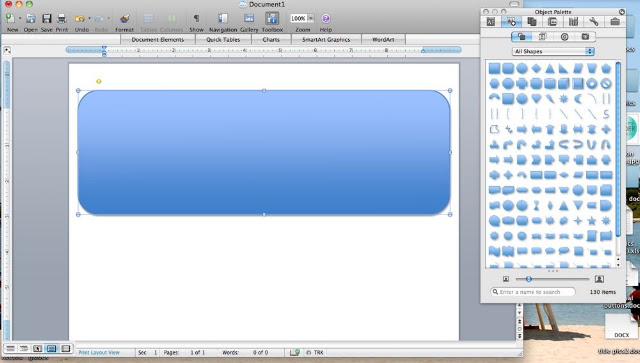
Task: Switch to the Document Elements tab
Action: pyautogui.click(x=158, y=40)
